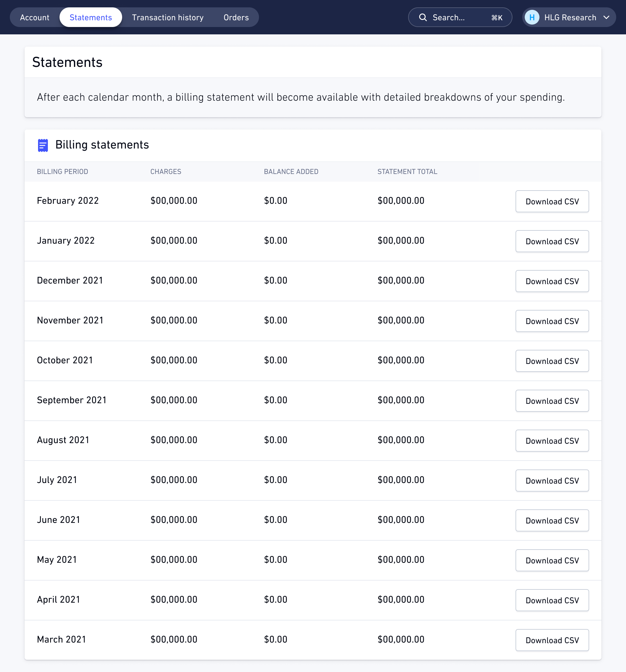The image size is (626, 672).
Task: Click the Billing statements receipt icon
Action: (x=43, y=145)
